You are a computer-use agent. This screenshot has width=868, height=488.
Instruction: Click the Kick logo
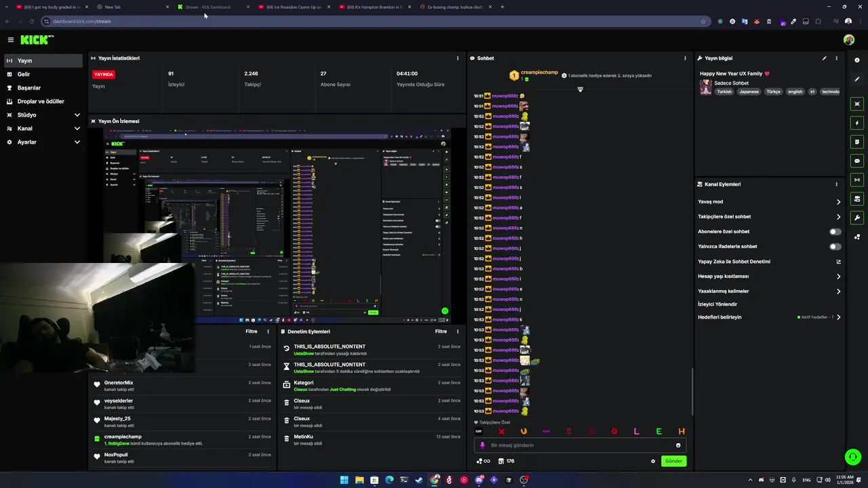pyautogui.click(x=37, y=40)
